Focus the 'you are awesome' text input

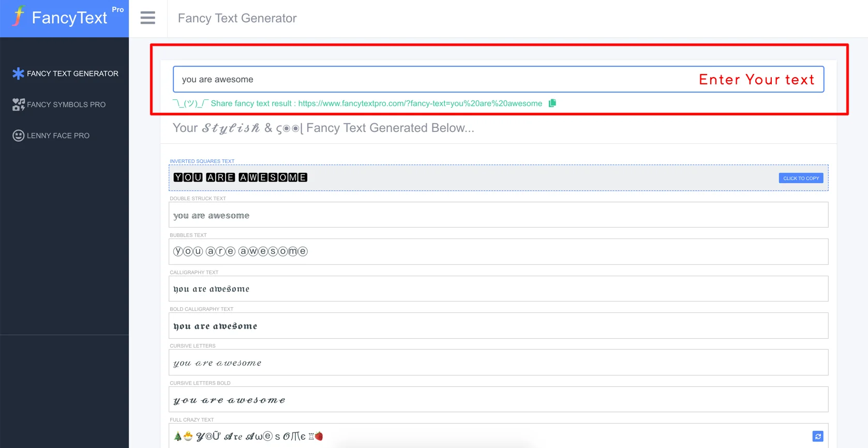coord(498,79)
